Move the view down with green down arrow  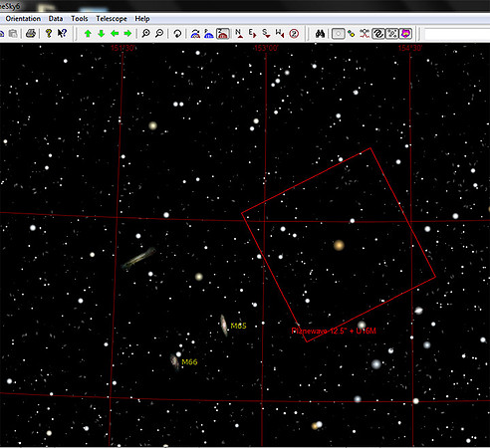tap(102, 34)
